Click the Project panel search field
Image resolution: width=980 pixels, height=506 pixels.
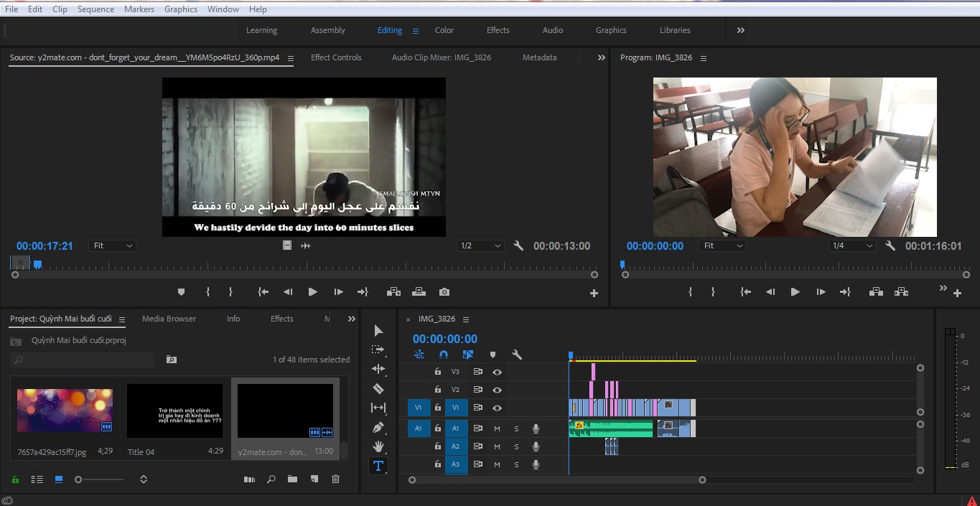[x=82, y=360]
